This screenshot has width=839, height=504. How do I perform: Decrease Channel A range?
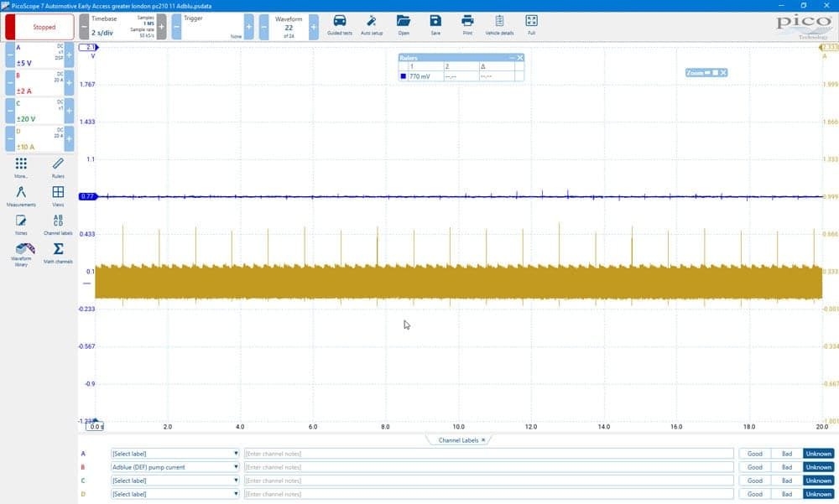coord(10,55)
